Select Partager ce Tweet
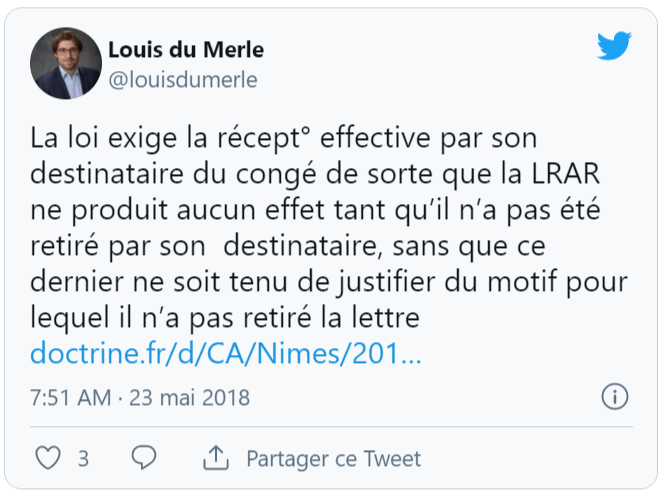The image size is (669, 499). coord(334,459)
